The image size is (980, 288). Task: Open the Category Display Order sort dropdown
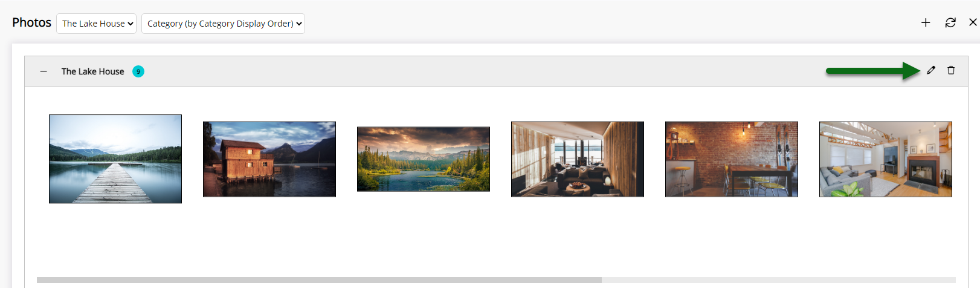pyautogui.click(x=223, y=24)
